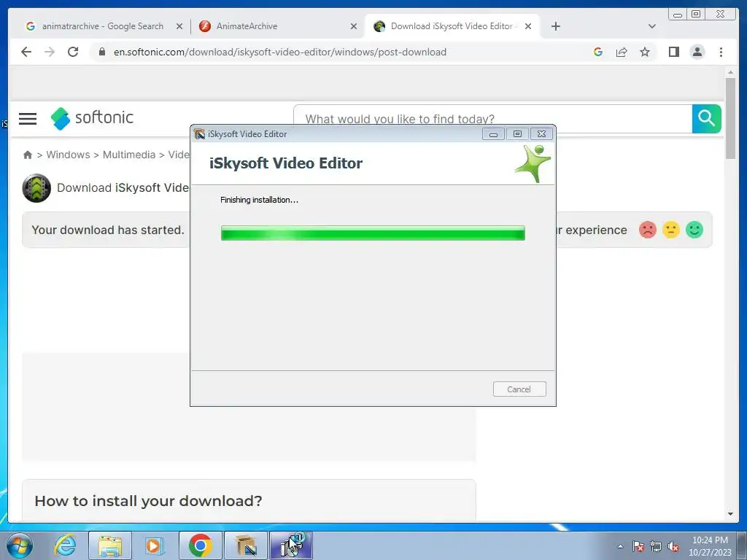Screen dimensions: 747x560
Task: Open the Google icon in address bar
Action: (x=598, y=52)
